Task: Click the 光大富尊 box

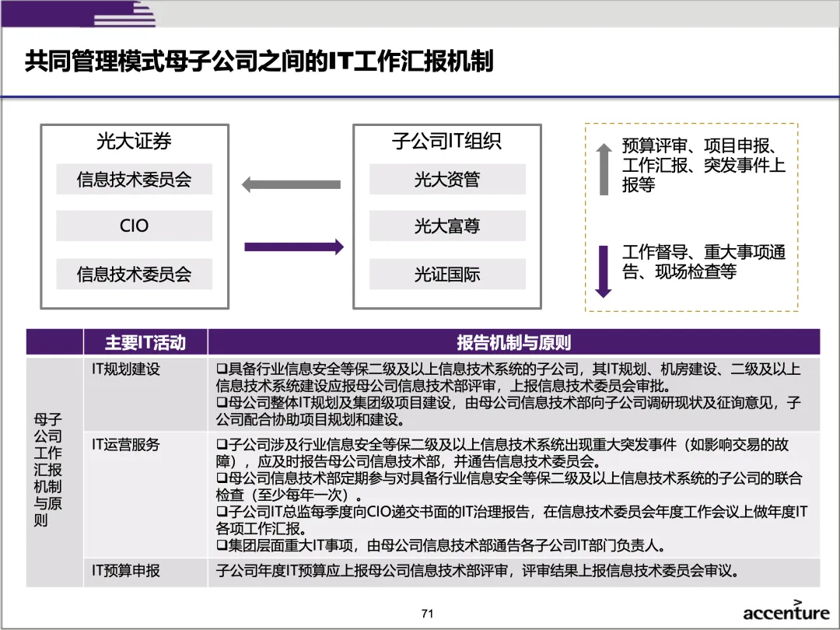Action: (447, 226)
